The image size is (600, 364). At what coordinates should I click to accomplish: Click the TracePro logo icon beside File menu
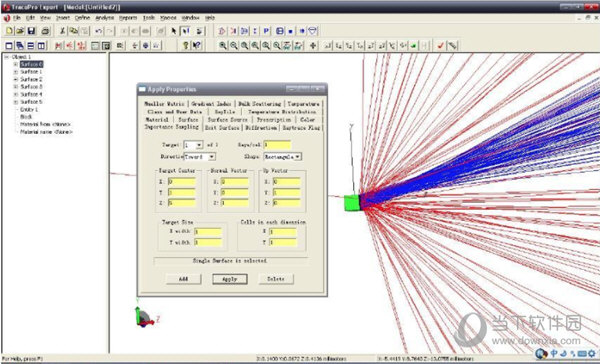pyautogui.click(x=7, y=18)
